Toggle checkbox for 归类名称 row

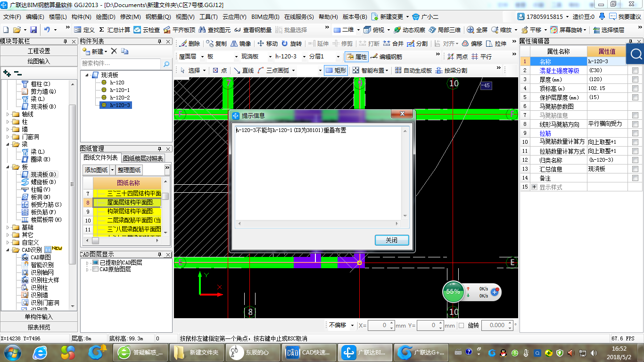click(635, 160)
